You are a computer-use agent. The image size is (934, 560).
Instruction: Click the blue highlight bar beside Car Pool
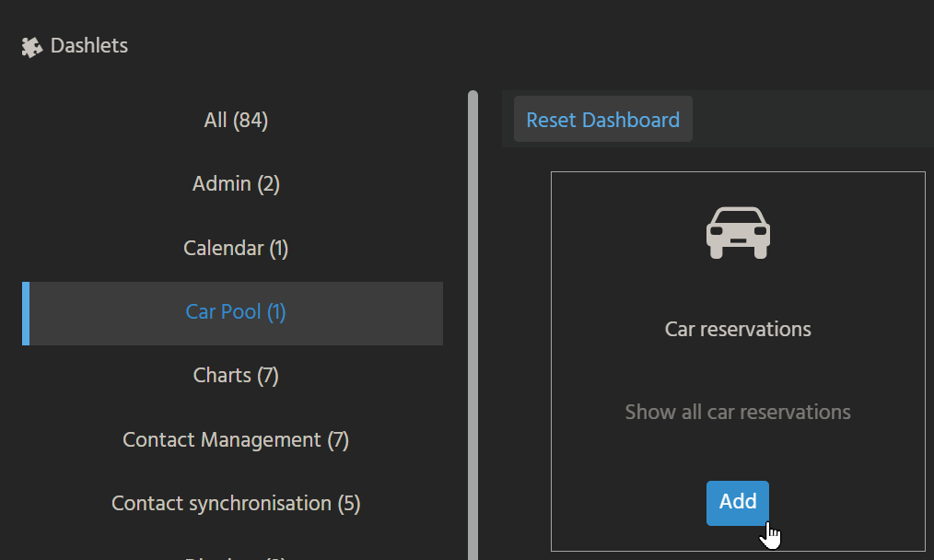[x=26, y=314]
